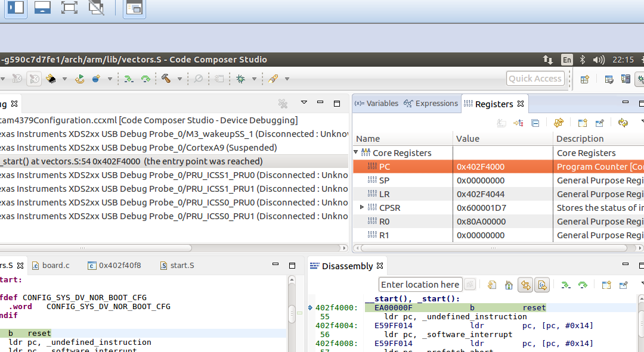Open dropdown arrow beside Debug bug icon
Image resolution: width=644 pixels, height=352 pixels.
pos(254,79)
